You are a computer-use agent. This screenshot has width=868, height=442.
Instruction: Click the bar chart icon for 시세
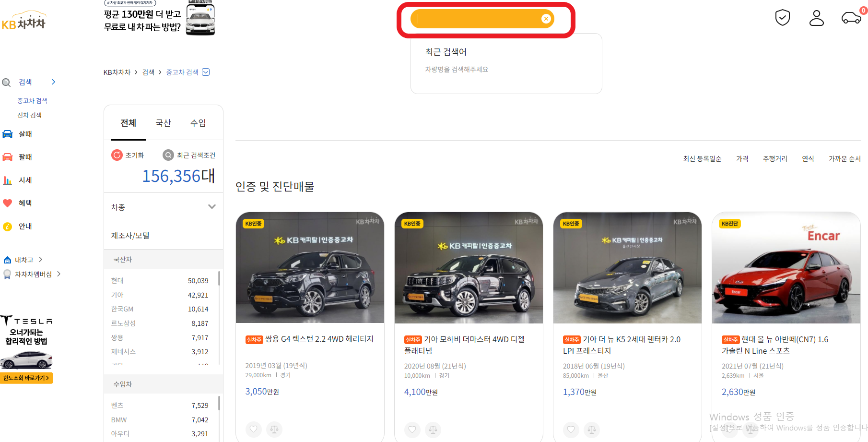pyautogui.click(x=7, y=180)
